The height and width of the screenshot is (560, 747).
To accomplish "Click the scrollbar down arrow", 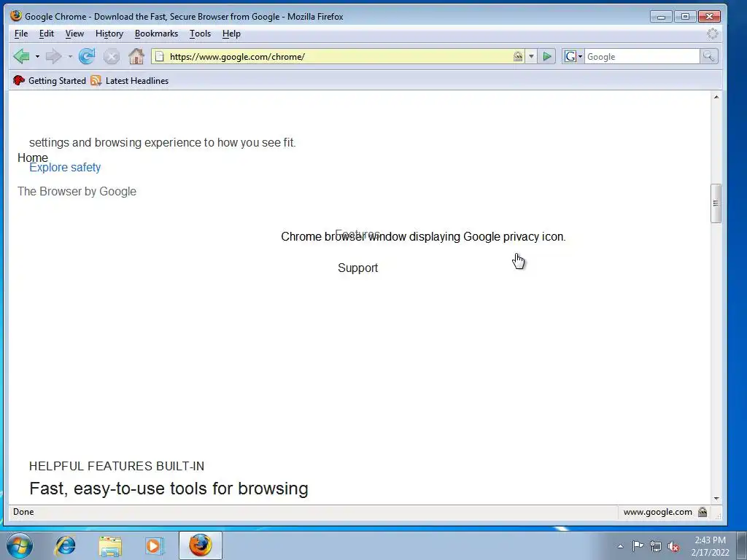I will click(x=716, y=499).
